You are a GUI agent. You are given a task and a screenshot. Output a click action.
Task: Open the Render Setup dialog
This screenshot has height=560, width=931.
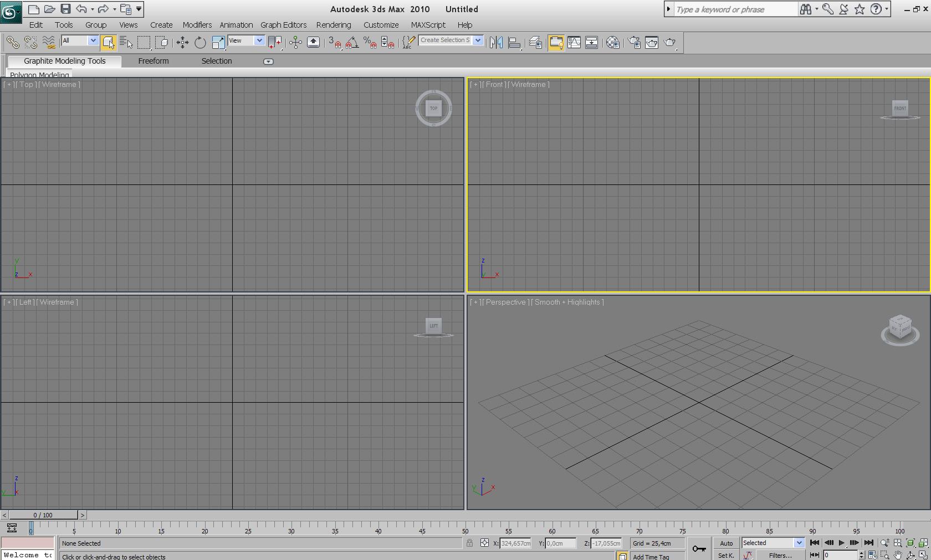click(x=634, y=42)
